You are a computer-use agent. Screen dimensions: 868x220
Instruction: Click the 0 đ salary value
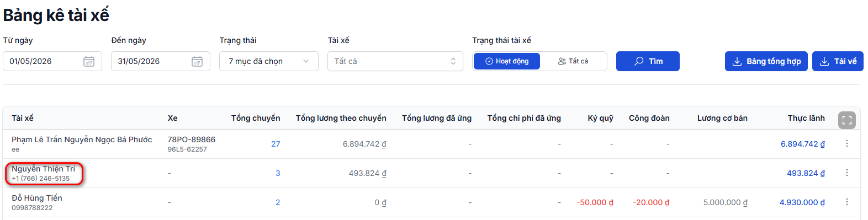(380, 202)
